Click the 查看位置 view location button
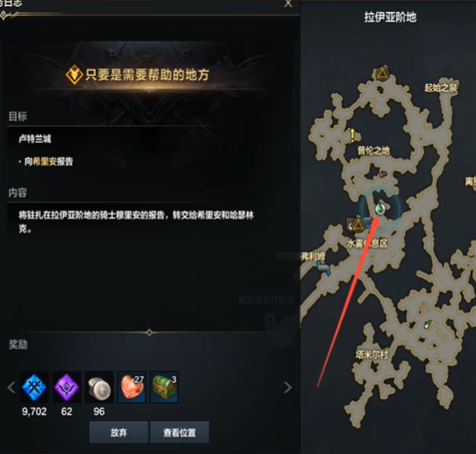The width and height of the screenshot is (476, 454). pos(179,432)
